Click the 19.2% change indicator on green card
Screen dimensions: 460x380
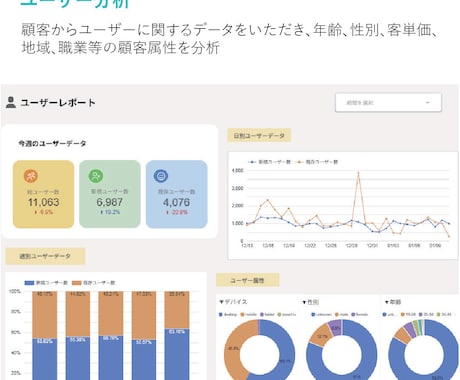(x=110, y=212)
